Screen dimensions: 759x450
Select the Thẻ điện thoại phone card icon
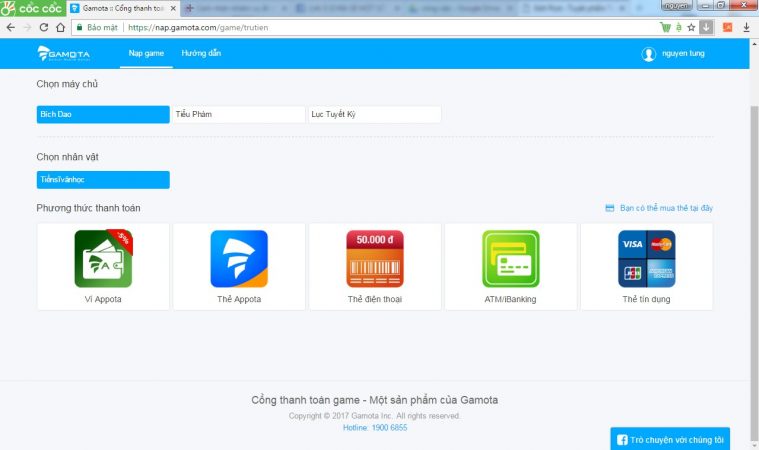tap(375, 258)
